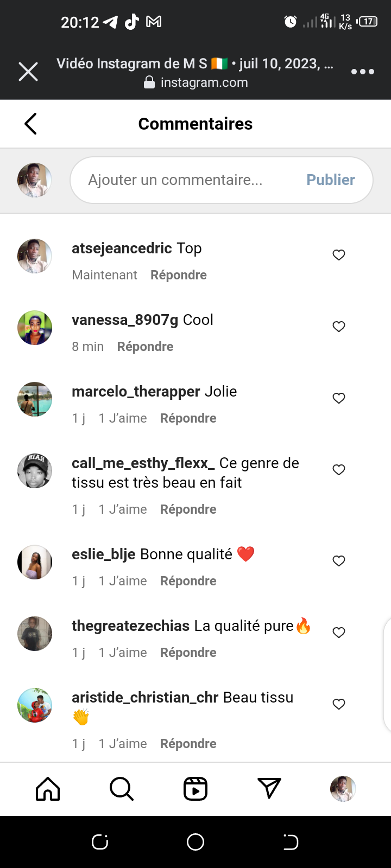Tap the "Ajouter un commentaire" field

(185, 180)
